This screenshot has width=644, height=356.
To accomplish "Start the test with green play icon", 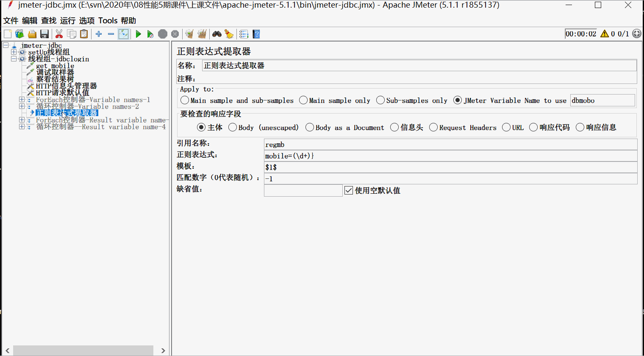I will tap(138, 34).
